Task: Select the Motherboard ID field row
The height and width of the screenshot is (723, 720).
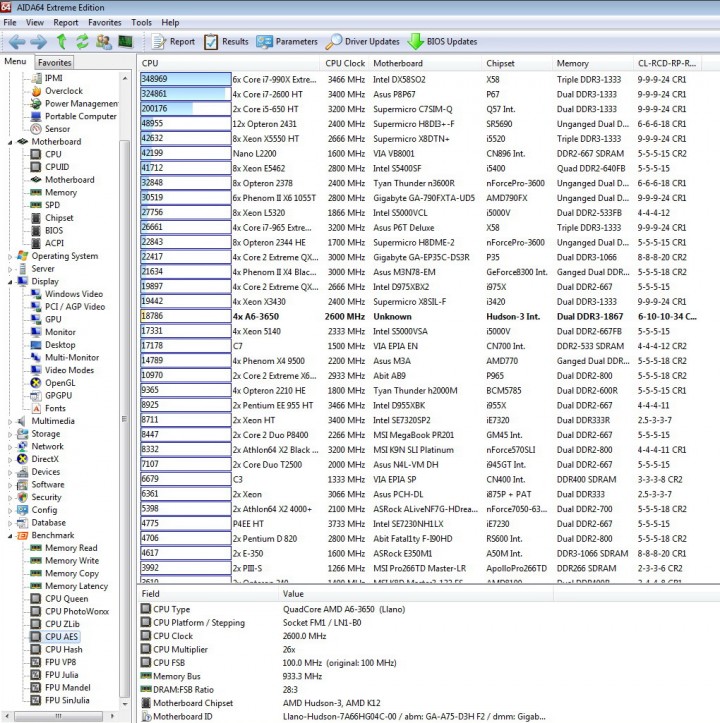Action: [x=344, y=717]
